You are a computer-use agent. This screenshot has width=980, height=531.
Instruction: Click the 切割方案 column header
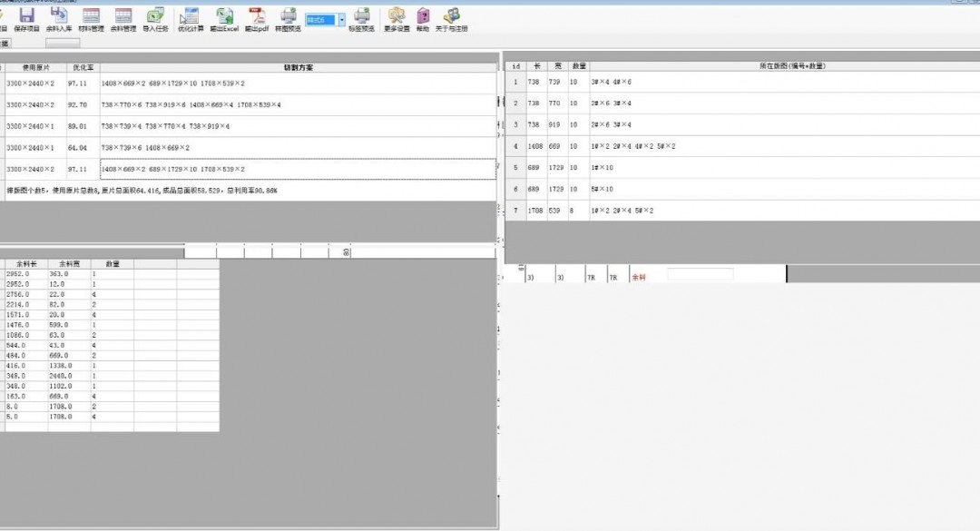(x=298, y=67)
